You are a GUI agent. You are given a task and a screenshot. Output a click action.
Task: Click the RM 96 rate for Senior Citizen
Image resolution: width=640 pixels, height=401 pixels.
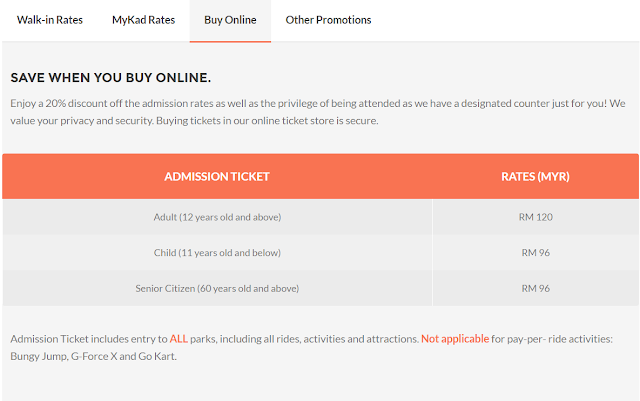point(536,289)
